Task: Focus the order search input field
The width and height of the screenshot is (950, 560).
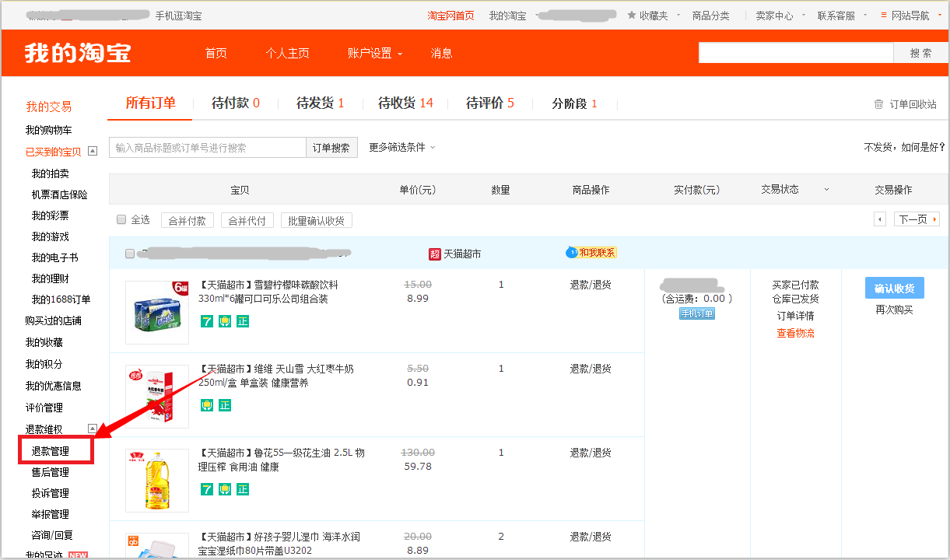Action: click(x=208, y=148)
